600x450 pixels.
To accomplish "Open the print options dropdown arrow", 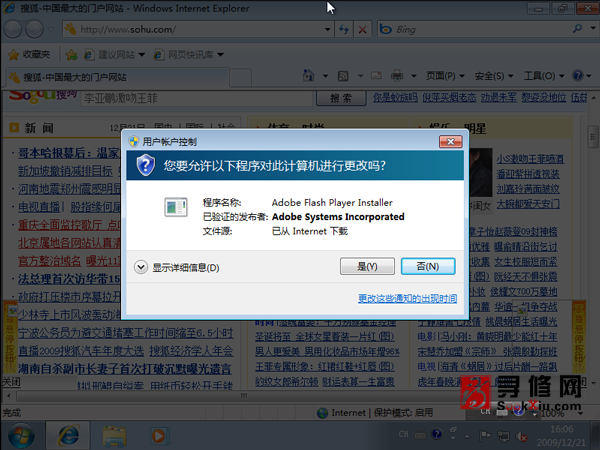I will (x=414, y=76).
